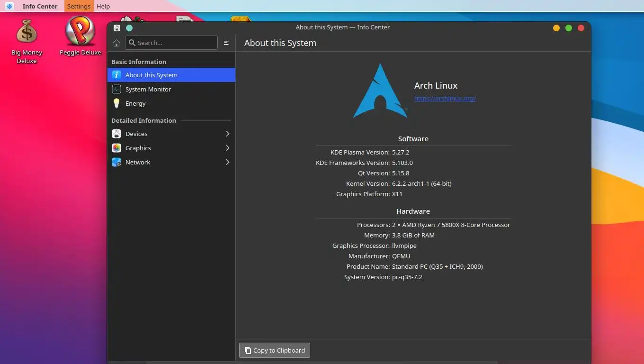Screen dimensions: 644x364
Task: Click the window app icon in title bar
Action: point(117,27)
